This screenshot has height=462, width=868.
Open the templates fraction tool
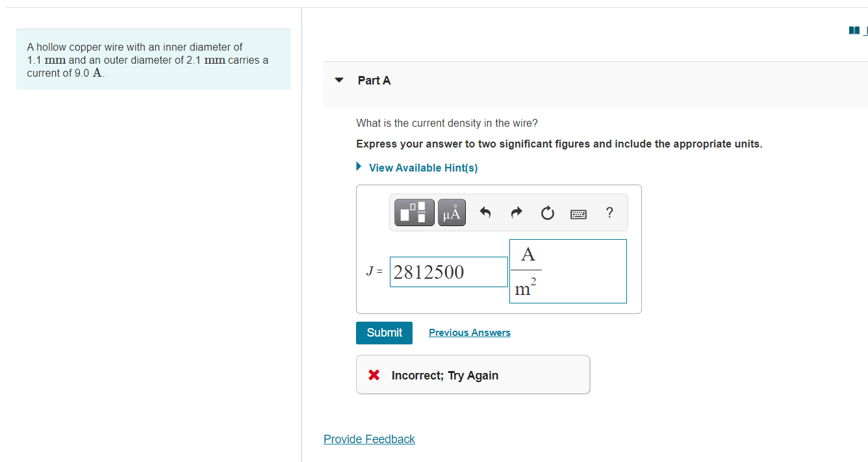point(415,212)
